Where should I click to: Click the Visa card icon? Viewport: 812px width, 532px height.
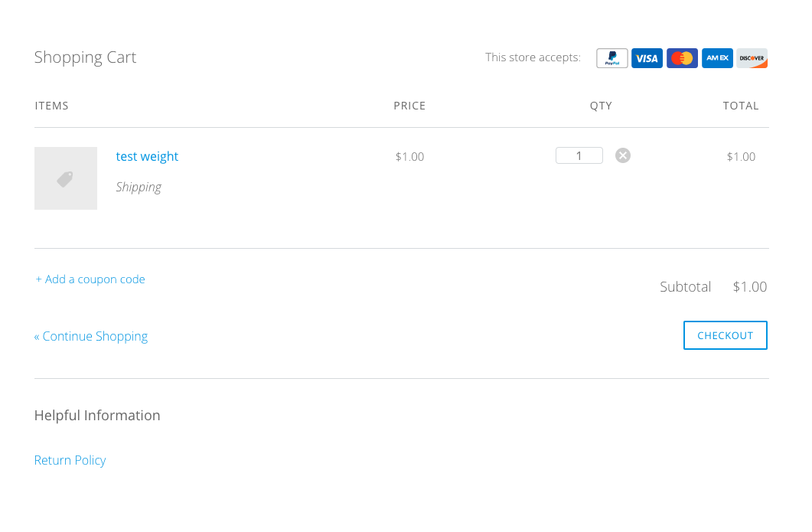click(647, 58)
